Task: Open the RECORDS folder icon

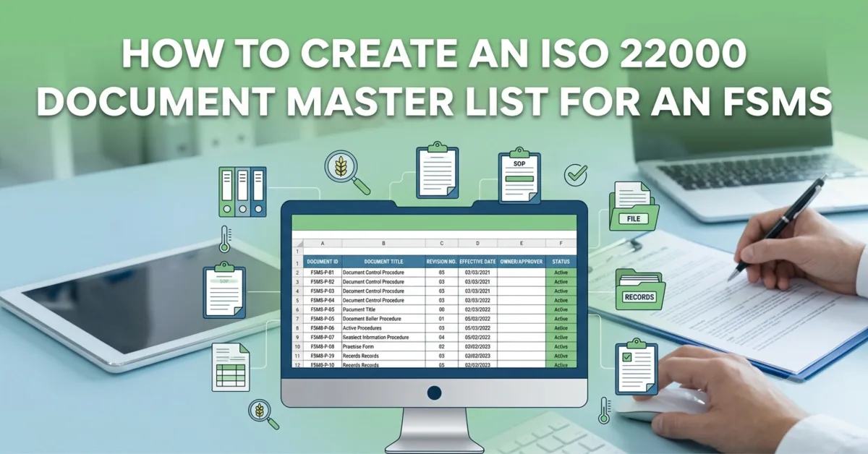Action: 639,289
